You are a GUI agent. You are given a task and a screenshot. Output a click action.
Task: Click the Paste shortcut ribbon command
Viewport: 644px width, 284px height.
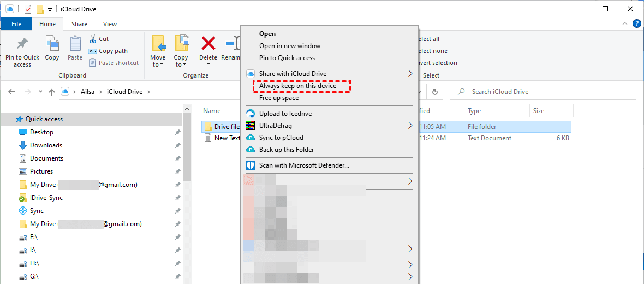click(114, 63)
